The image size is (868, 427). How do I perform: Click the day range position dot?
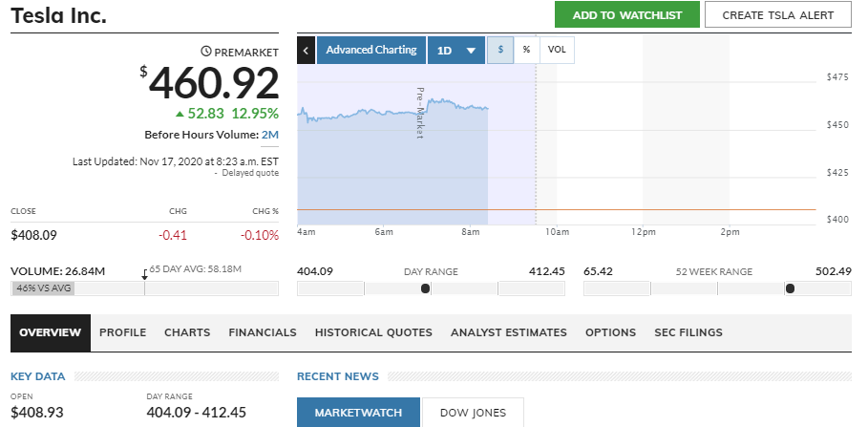[x=425, y=288]
